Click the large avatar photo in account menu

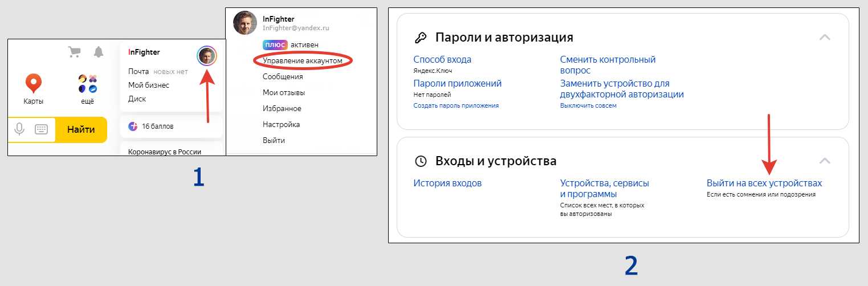pos(245,23)
